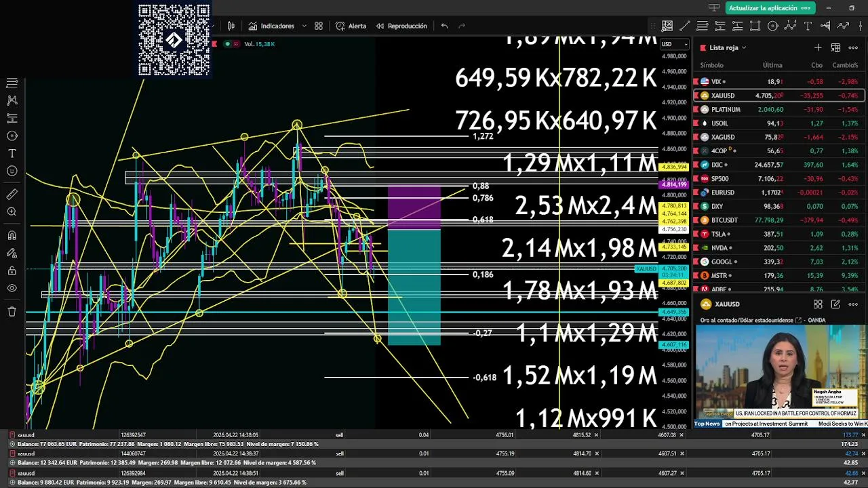
Task: Select USOIL in the watchlist
Action: (x=778, y=123)
